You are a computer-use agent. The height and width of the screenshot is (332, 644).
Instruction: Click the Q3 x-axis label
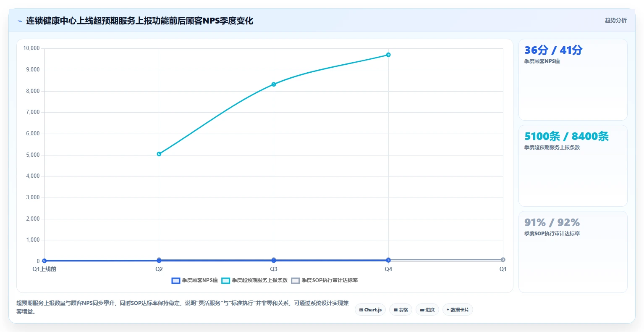click(x=274, y=269)
